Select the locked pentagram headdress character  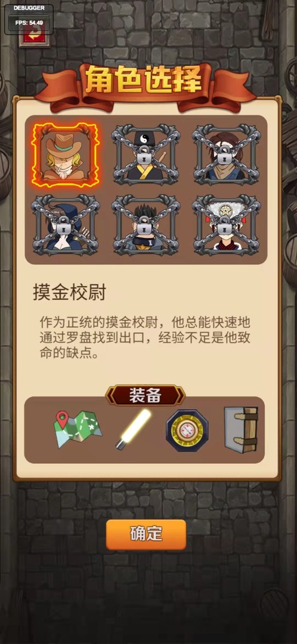pos(227,225)
